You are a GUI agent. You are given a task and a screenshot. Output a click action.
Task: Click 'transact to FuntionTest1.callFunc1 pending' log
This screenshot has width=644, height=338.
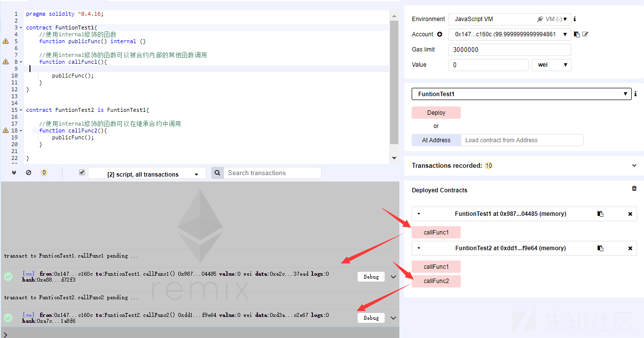pos(71,256)
